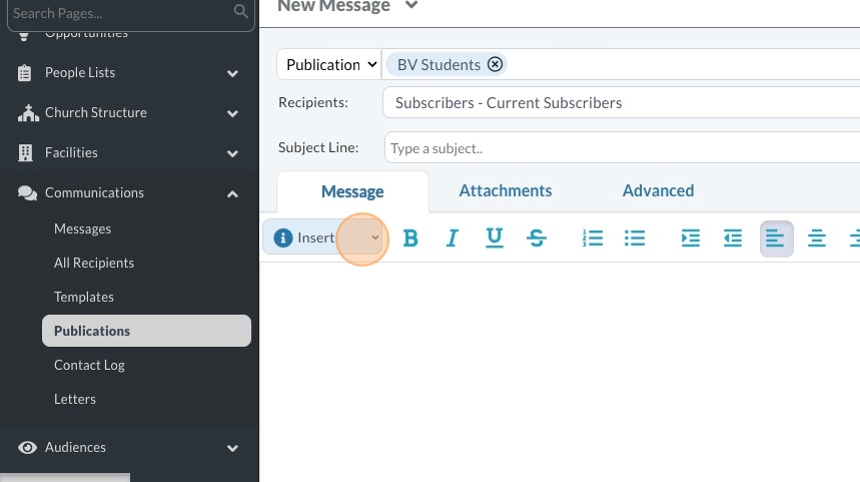Apply strikethrough formatting

pyautogui.click(x=537, y=238)
